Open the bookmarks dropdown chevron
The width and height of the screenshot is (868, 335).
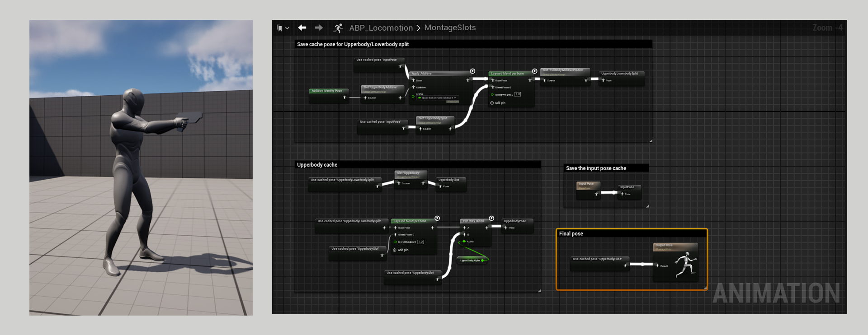click(287, 28)
